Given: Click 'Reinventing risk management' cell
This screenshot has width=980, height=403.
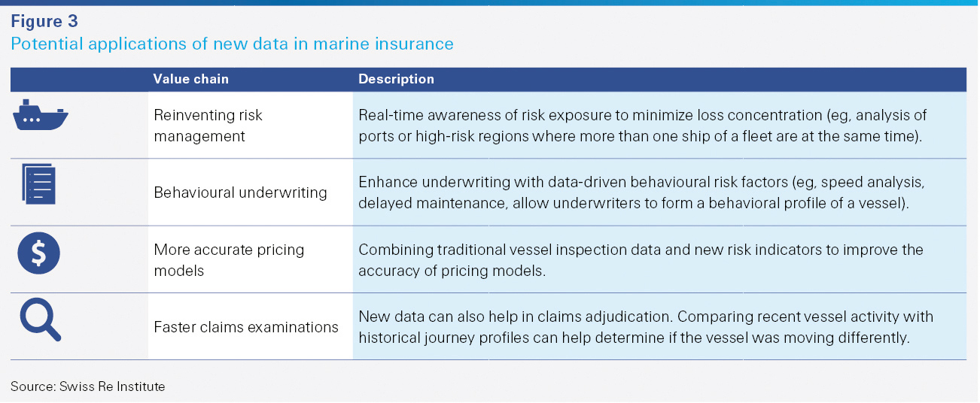Looking at the screenshot, I should pos(208,126).
